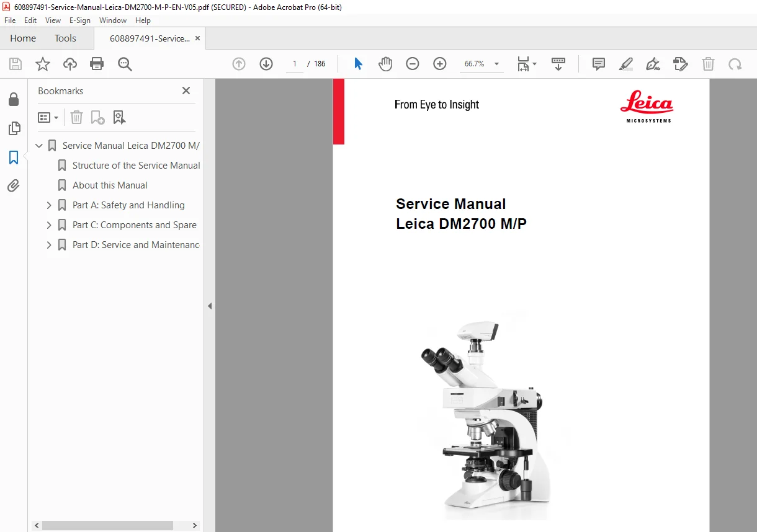This screenshot has height=532, width=757.
Task: Open the E-Sign menu
Action: coord(80,20)
